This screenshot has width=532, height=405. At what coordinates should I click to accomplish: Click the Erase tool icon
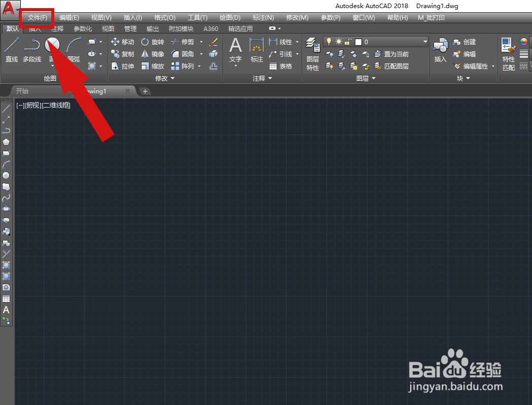(213, 42)
